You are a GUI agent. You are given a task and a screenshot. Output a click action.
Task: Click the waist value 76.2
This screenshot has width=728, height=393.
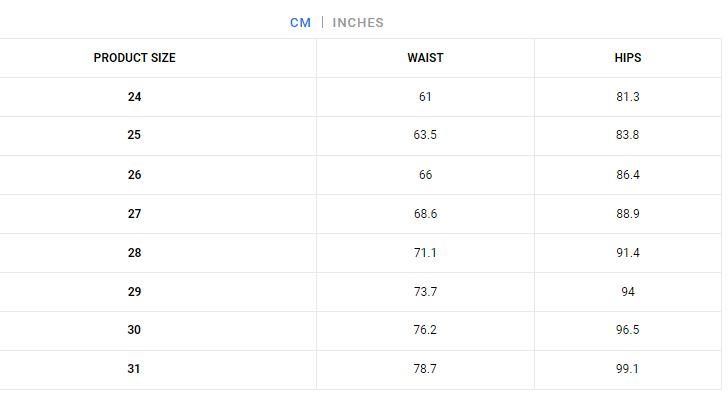(x=425, y=330)
